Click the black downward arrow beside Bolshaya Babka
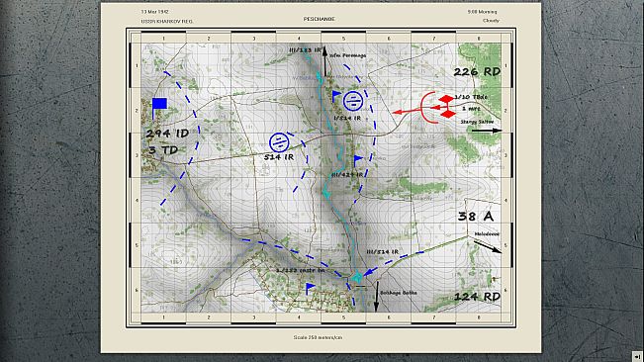644x362 pixels. [x=376, y=297]
